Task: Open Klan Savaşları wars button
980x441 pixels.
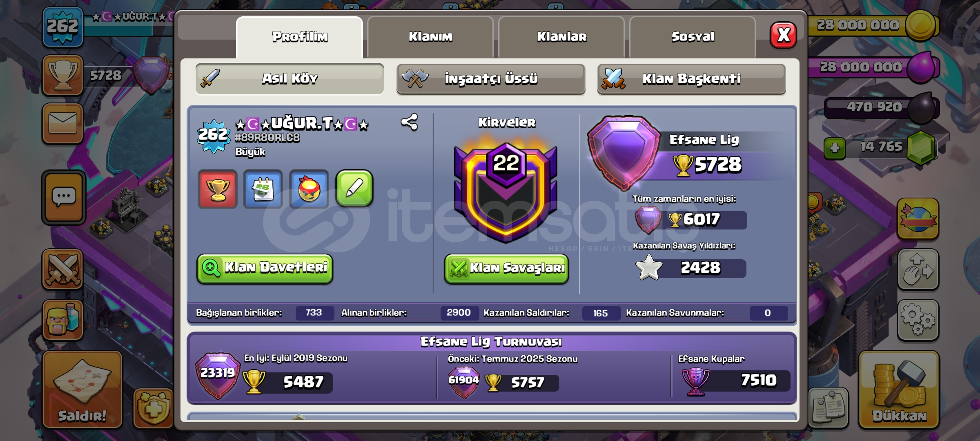Action: point(506,268)
